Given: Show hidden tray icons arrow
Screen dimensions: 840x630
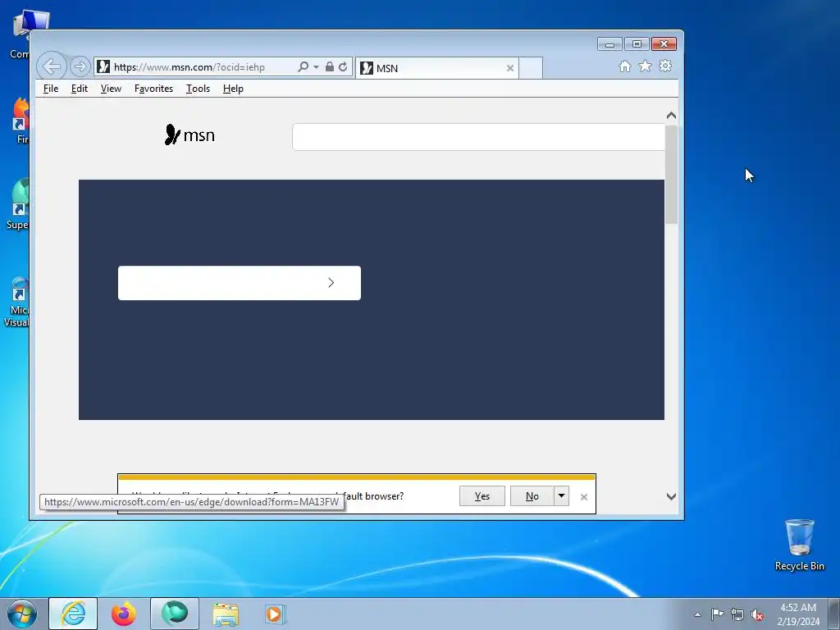Looking at the screenshot, I should (697, 614).
